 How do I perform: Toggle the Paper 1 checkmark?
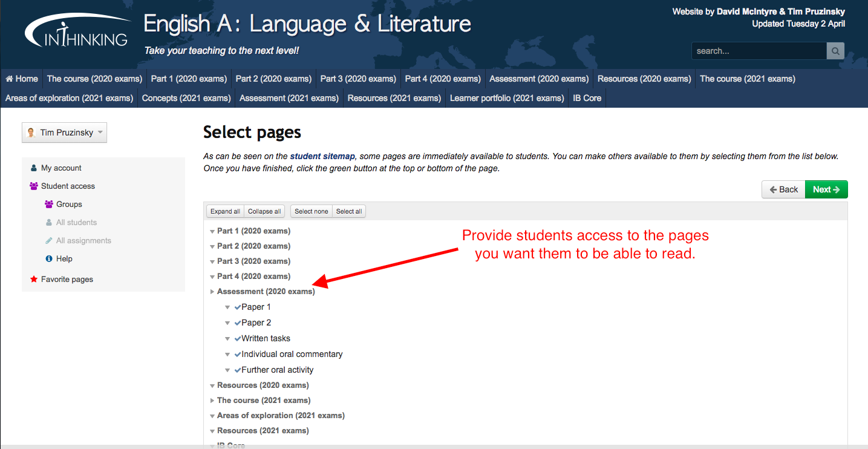click(x=238, y=307)
